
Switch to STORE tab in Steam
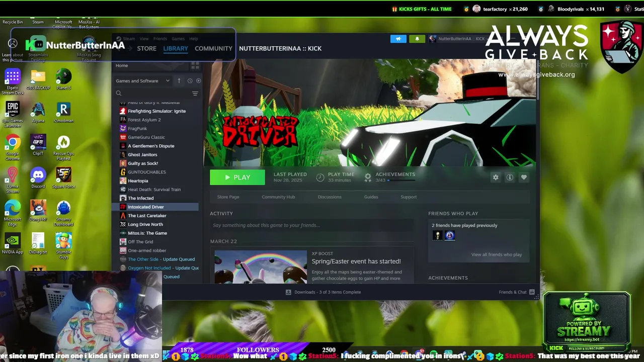(146, 48)
